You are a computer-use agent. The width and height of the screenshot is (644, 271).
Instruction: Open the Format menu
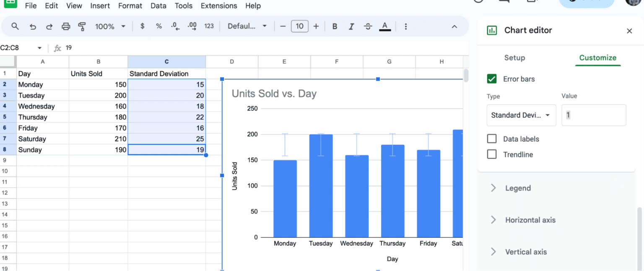coord(130,6)
